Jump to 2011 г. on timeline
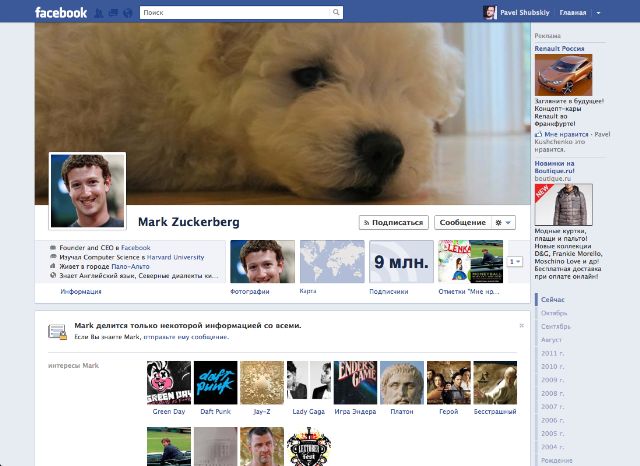The image size is (640, 466). point(553,353)
